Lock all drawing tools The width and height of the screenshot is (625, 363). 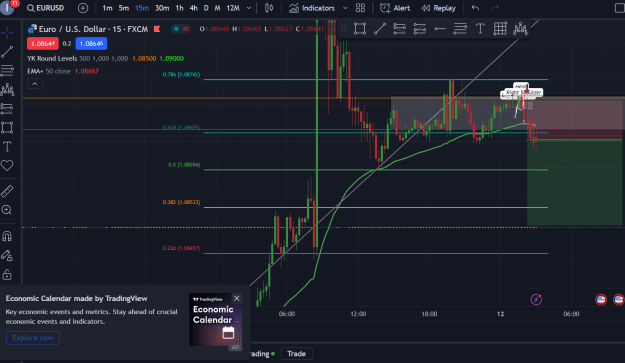pos(7,275)
